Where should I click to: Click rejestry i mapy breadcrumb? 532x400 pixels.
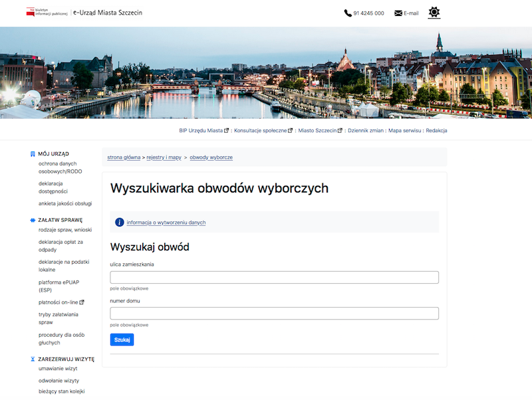164,157
